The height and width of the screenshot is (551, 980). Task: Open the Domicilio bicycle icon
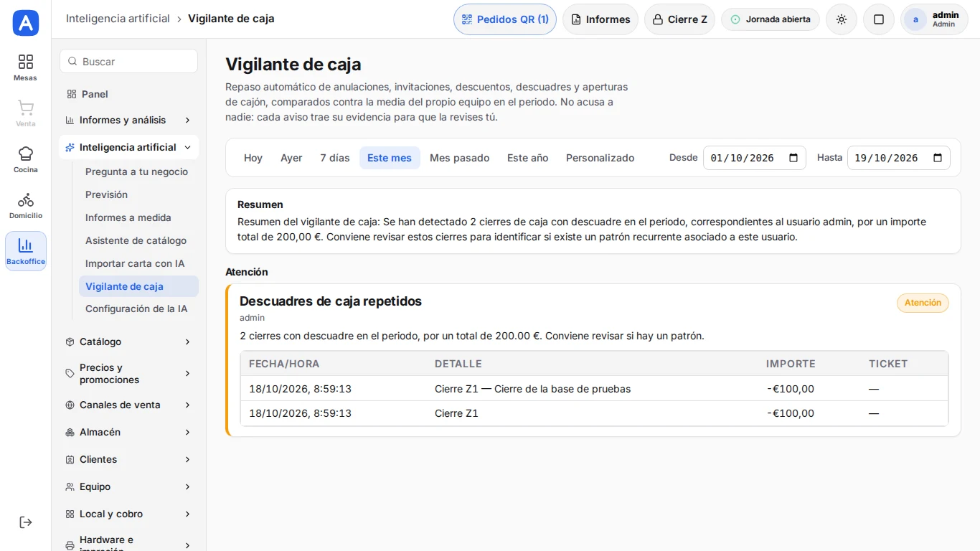(26, 199)
